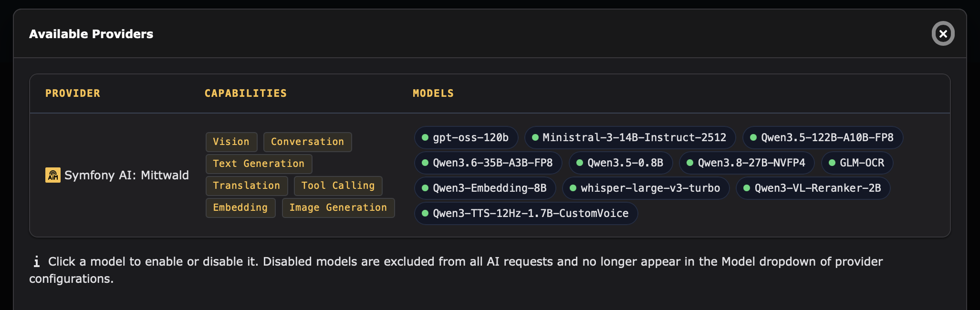The height and width of the screenshot is (310, 980).
Task: Click the Tool Calling capability tag
Action: 338,186
